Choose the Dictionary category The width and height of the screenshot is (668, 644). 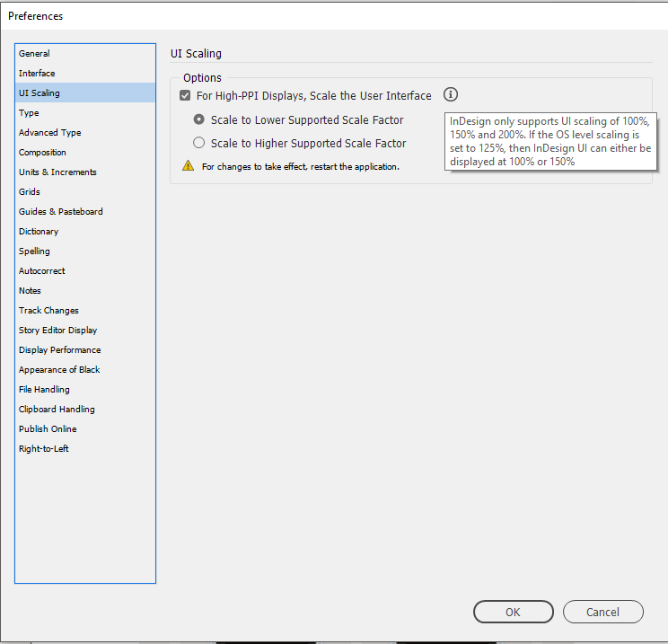[85, 232]
